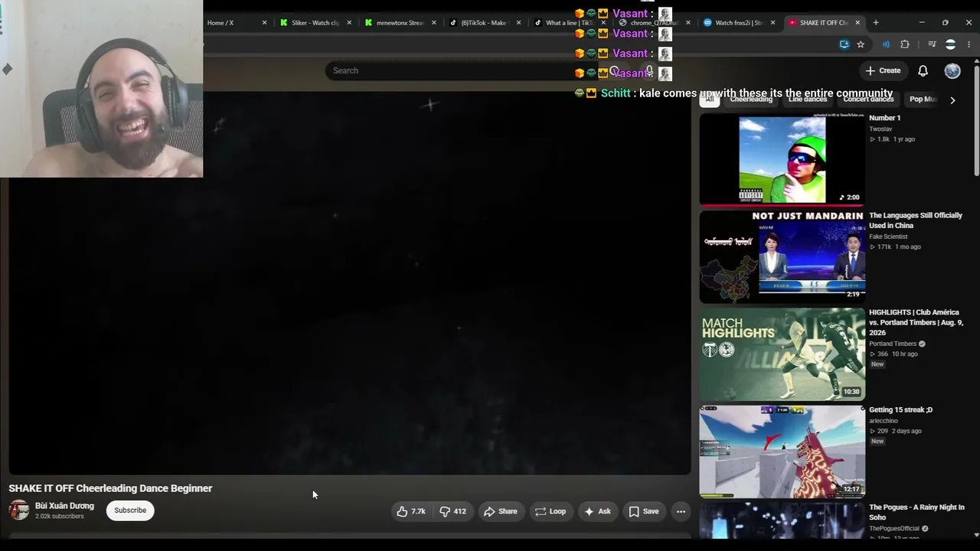Close the mrnewtonx Stream tab

pyautogui.click(x=433, y=23)
